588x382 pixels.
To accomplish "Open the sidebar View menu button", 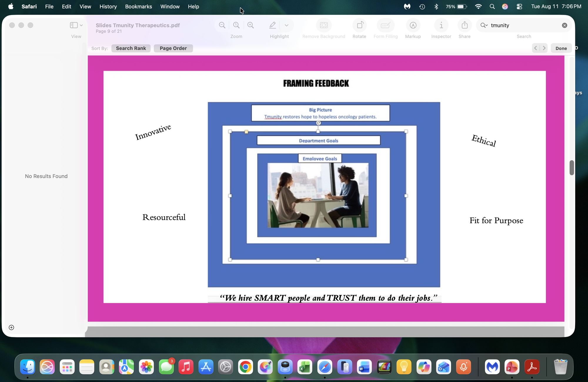I will [76, 25].
